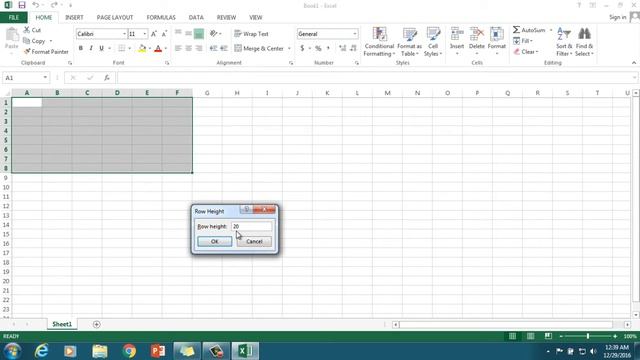
Task: Click the AutoSum sigma icon
Action: pos(516,30)
